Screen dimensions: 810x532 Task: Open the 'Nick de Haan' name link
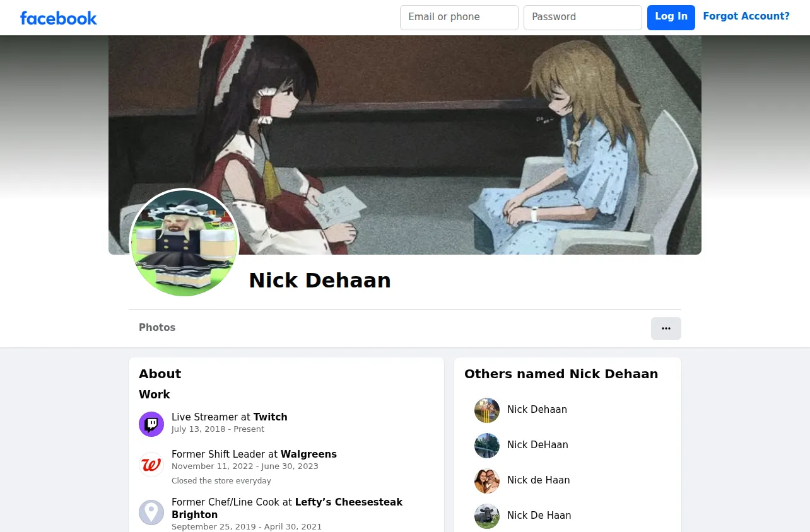click(539, 480)
